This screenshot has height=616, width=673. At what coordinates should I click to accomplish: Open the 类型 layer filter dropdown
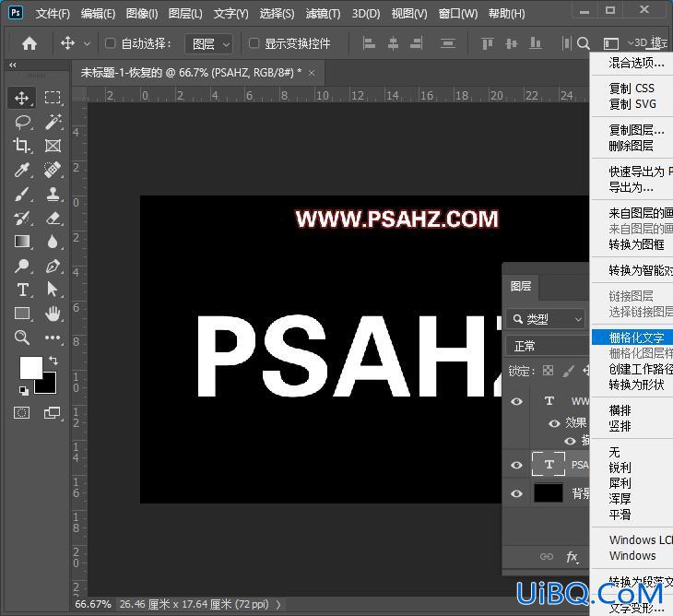point(546,319)
